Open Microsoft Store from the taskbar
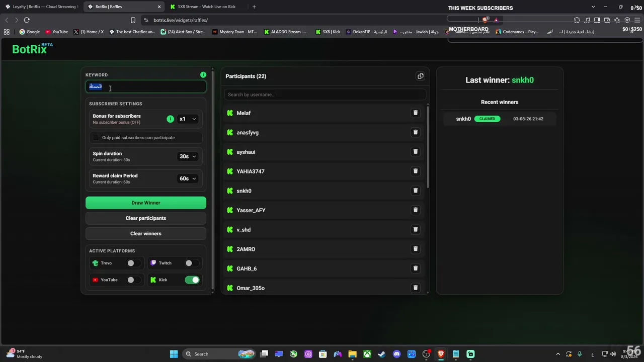 tap(323, 354)
